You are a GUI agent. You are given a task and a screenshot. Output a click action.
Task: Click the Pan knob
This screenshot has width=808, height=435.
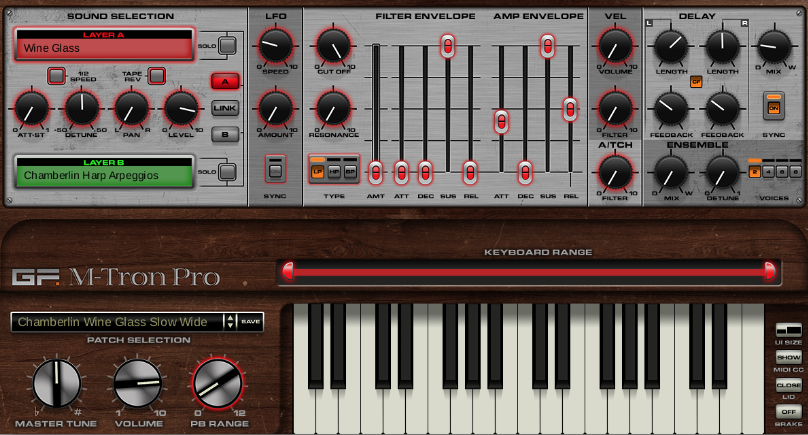tap(131, 109)
